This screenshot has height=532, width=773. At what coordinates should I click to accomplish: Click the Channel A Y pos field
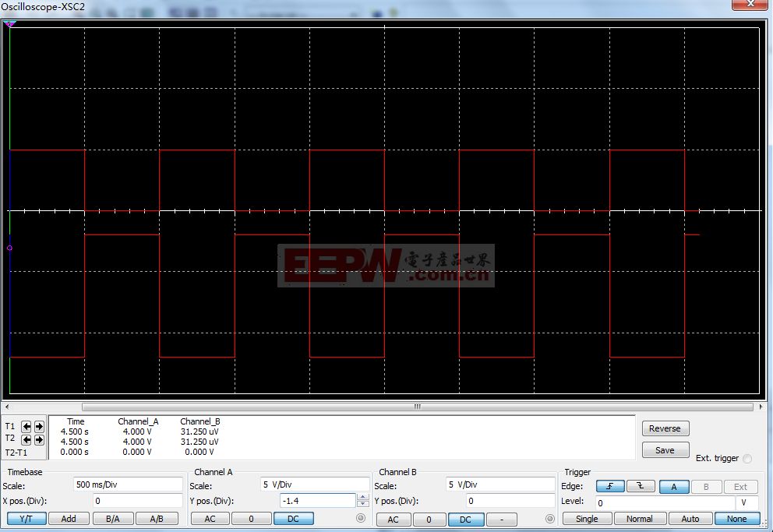(317, 501)
